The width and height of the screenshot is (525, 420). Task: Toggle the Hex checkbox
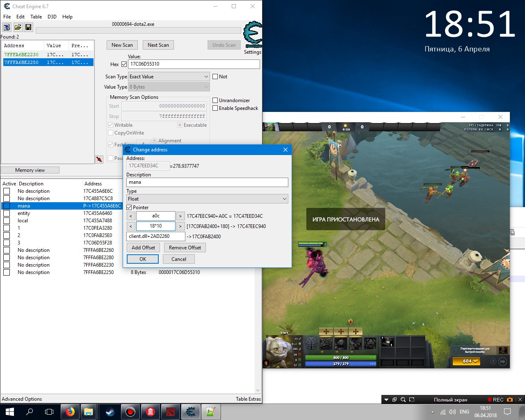(x=124, y=64)
